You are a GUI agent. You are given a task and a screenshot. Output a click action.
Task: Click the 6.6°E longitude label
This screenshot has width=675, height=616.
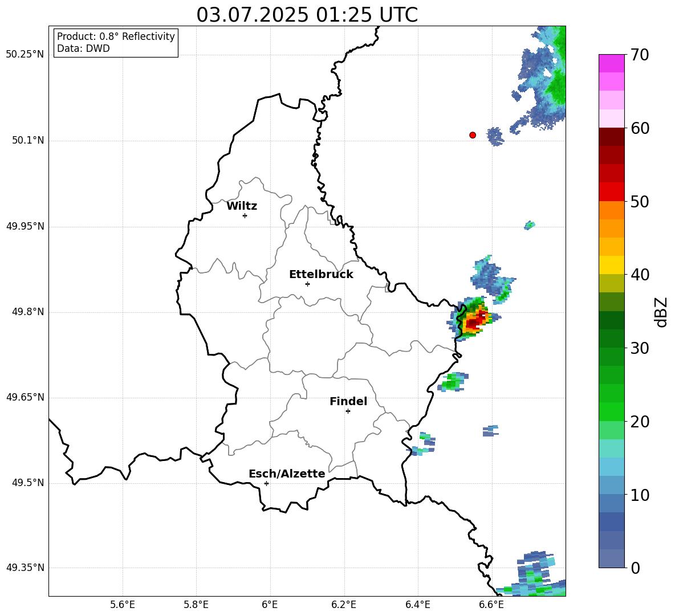(x=491, y=605)
